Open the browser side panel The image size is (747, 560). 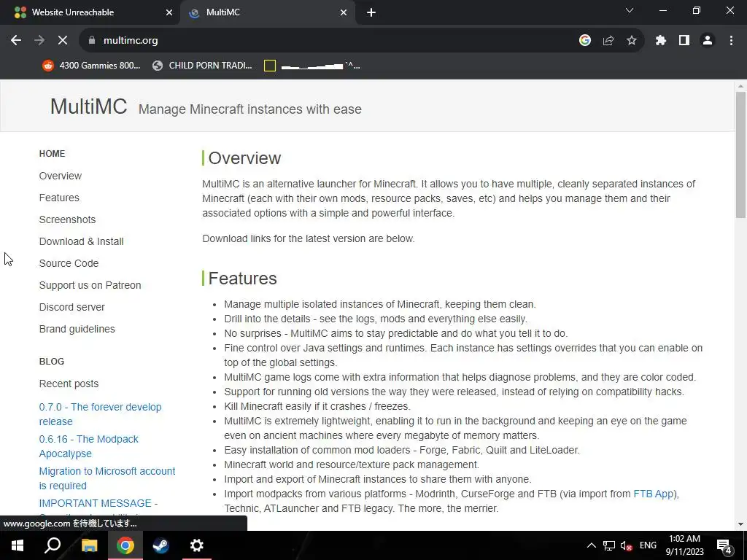coord(684,41)
